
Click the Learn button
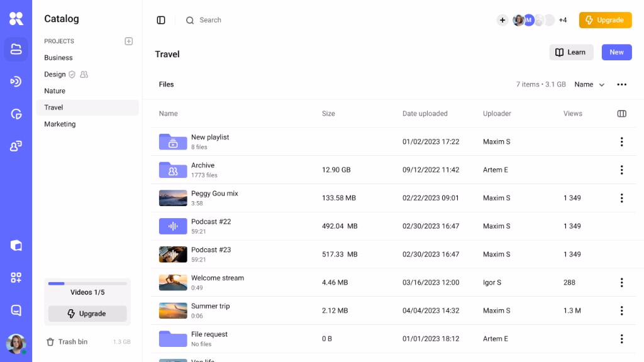[x=571, y=52]
